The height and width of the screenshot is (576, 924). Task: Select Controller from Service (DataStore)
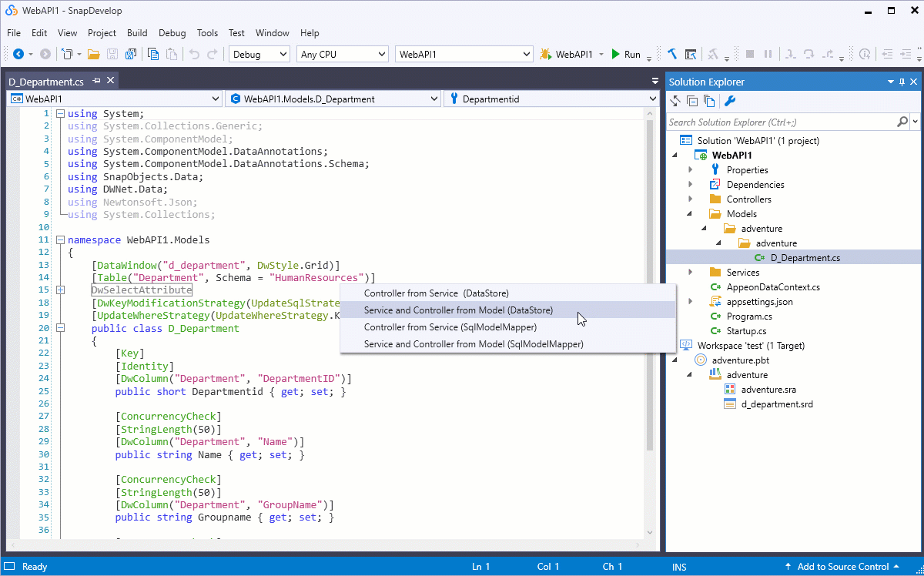[508, 293]
